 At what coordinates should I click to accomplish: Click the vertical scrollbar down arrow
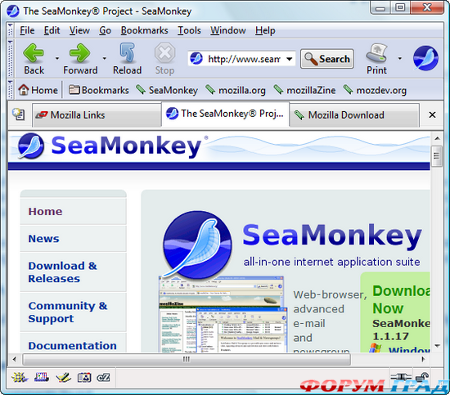[x=437, y=346]
